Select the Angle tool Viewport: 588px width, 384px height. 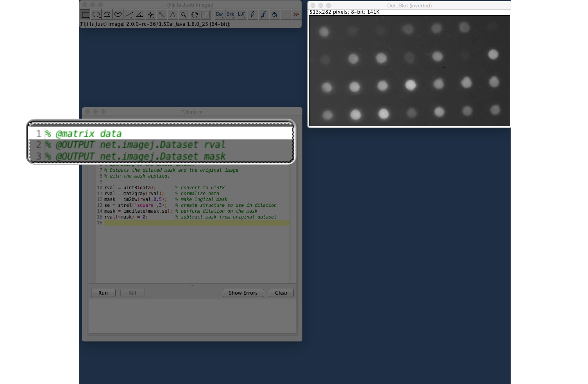(x=140, y=15)
